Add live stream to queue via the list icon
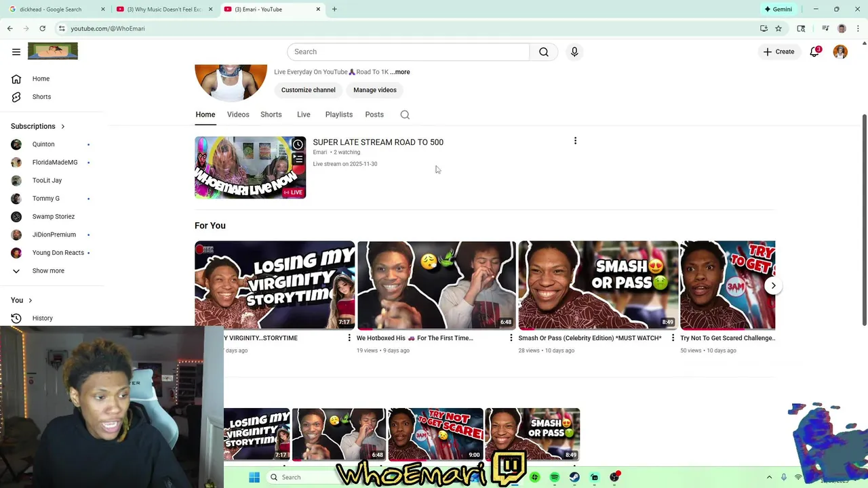The image size is (868, 488). [x=298, y=159]
